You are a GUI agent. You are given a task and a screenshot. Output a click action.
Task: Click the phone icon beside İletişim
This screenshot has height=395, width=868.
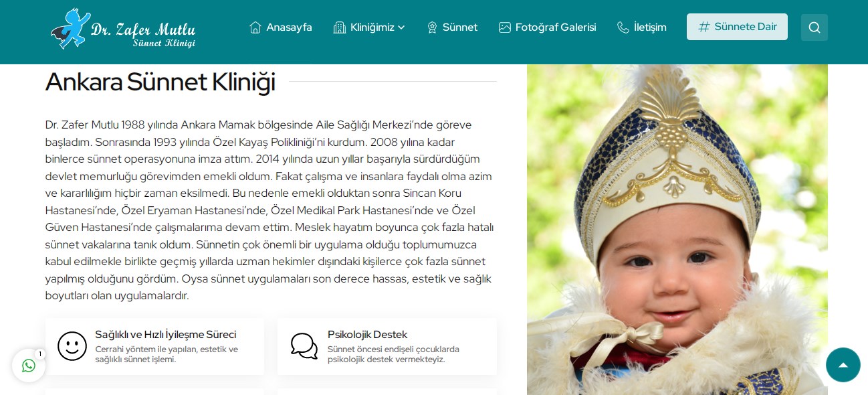[623, 27]
